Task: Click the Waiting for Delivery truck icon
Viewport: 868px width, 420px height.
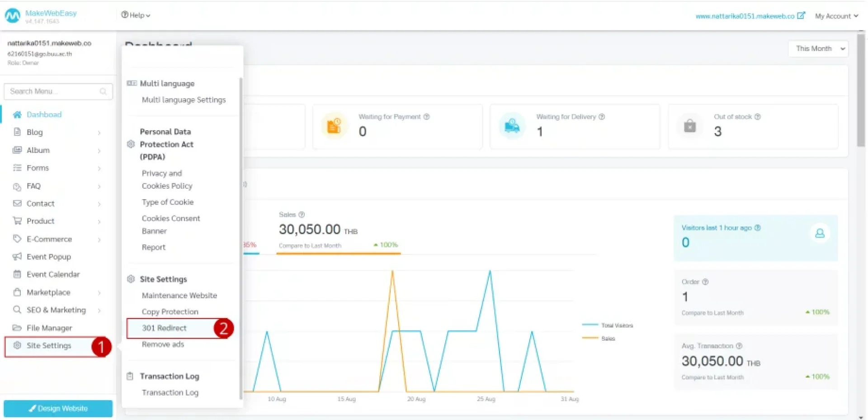Action: (x=512, y=126)
